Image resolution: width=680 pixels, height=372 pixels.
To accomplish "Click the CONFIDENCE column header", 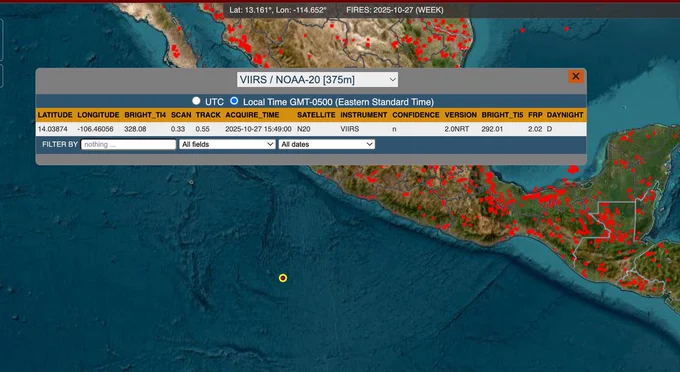I will pyautogui.click(x=416, y=115).
